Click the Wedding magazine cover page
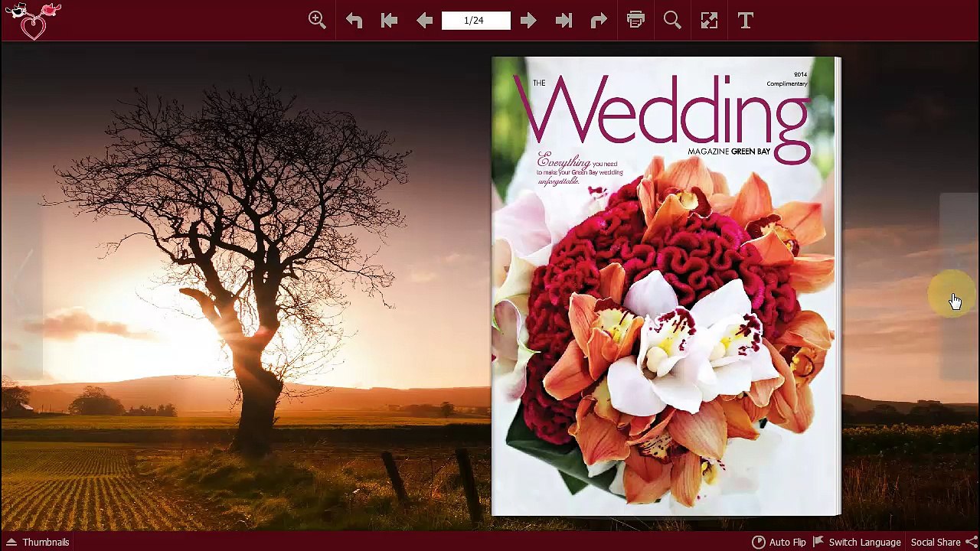This screenshot has height=551, width=980. (x=666, y=286)
